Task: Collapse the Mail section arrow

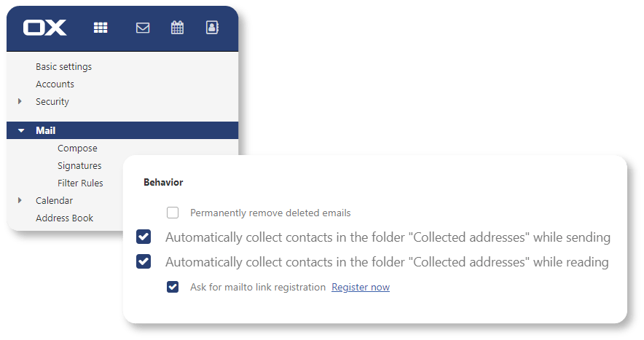Action: point(21,130)
